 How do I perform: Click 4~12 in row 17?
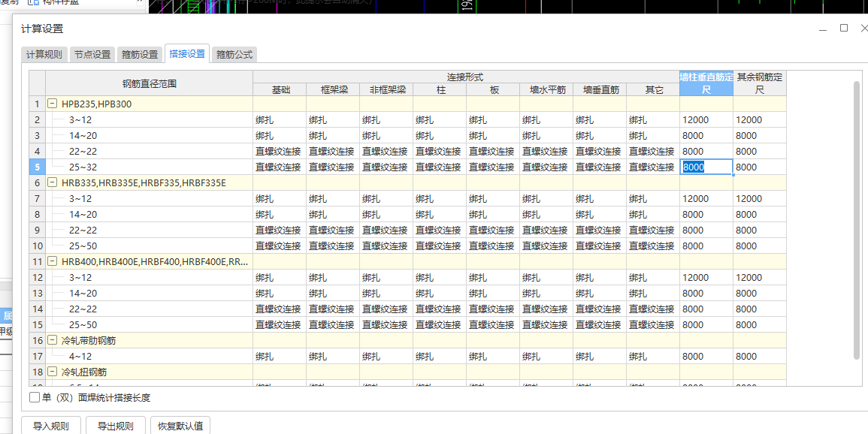(x=80, y=357)
